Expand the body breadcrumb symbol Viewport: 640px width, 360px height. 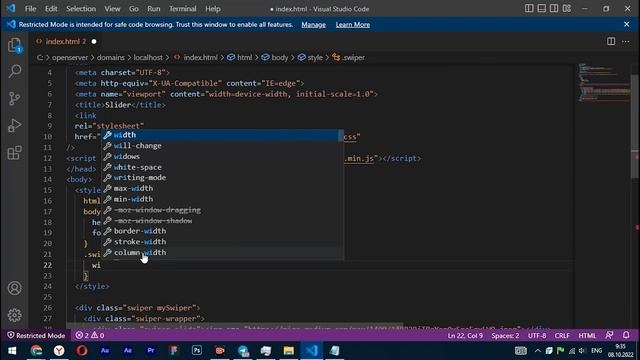click(x=275, y=58)
